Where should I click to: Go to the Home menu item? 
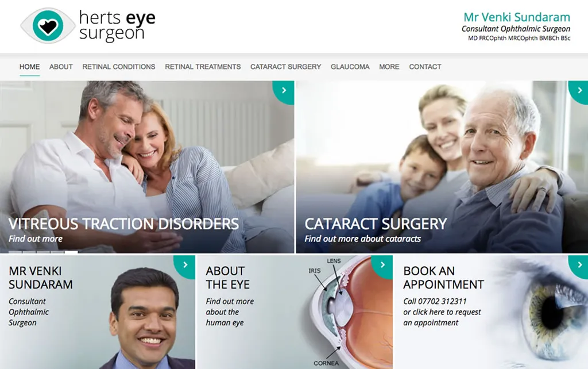click(30, 67)
